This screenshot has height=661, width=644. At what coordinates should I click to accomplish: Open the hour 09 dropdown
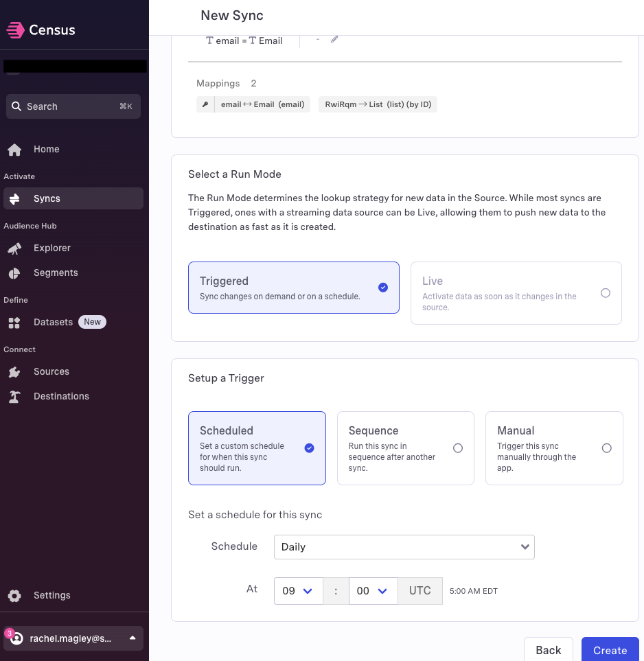pos(298,591)
